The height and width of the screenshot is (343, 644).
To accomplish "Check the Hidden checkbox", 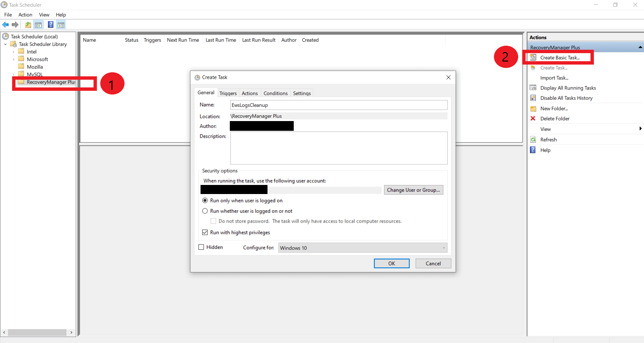I will tap(201, 247).
